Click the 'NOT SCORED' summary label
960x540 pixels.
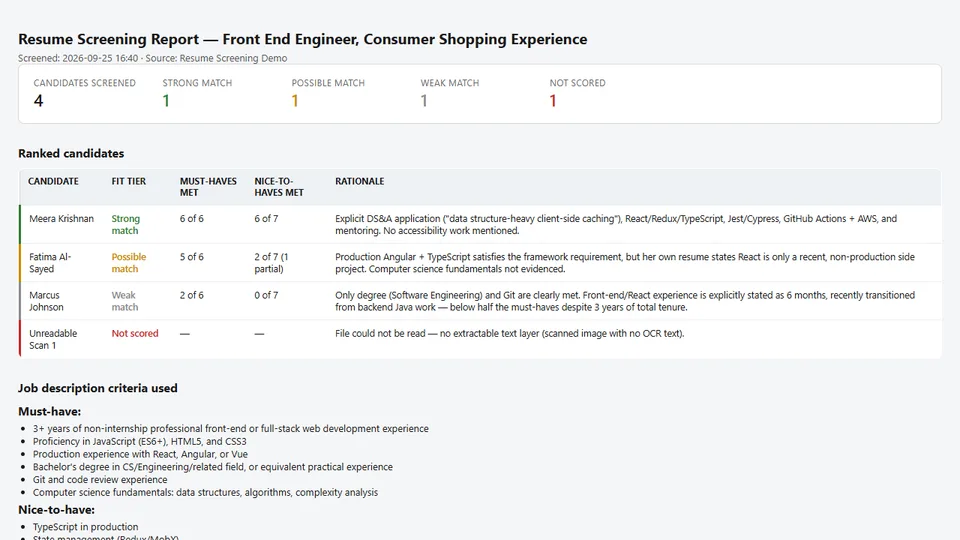577,83
